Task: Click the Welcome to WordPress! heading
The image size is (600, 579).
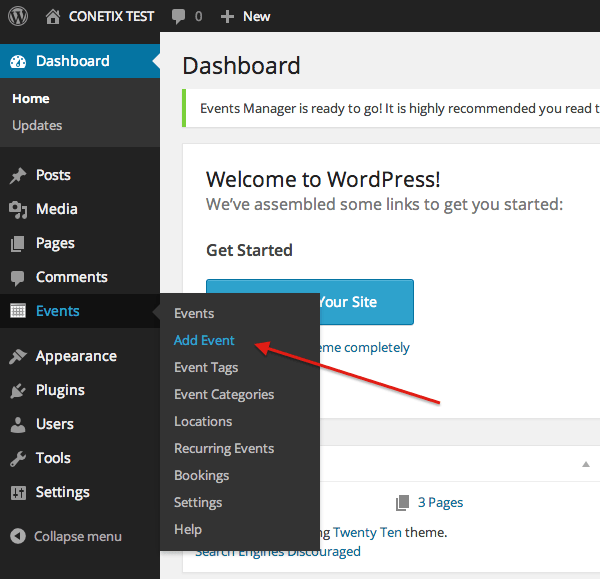Action: tap(323, 179)
